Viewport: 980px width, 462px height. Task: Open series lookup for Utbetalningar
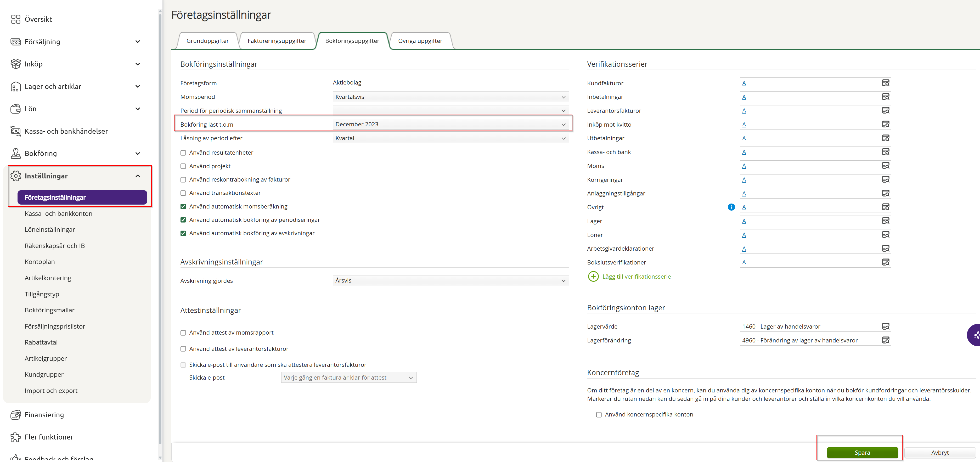(x=886, y=138)
